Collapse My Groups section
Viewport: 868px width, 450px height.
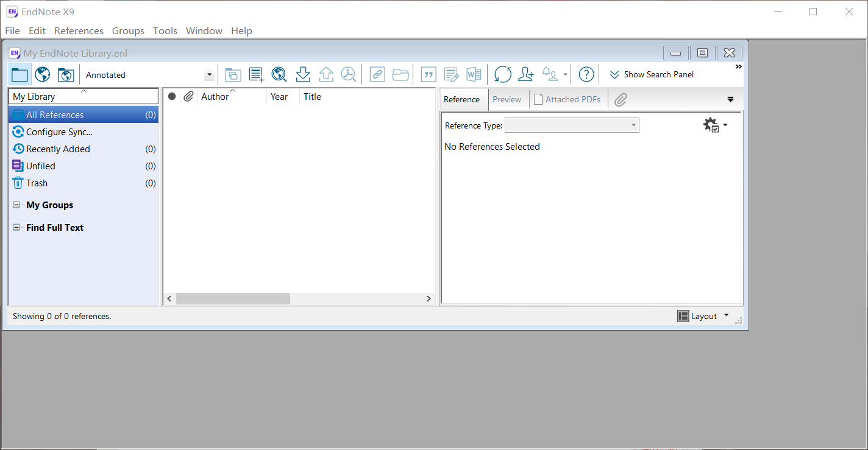pyautogui.click(x=16, y=205)
